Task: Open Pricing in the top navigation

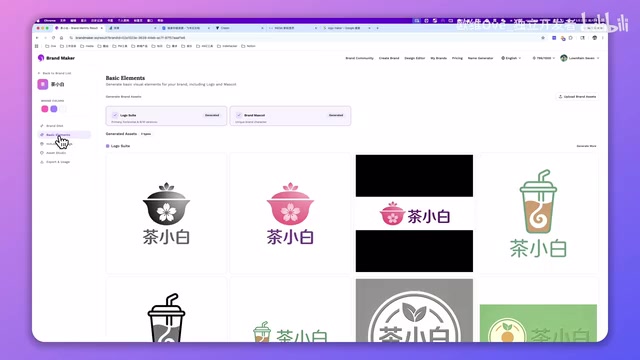Action: 457,58
